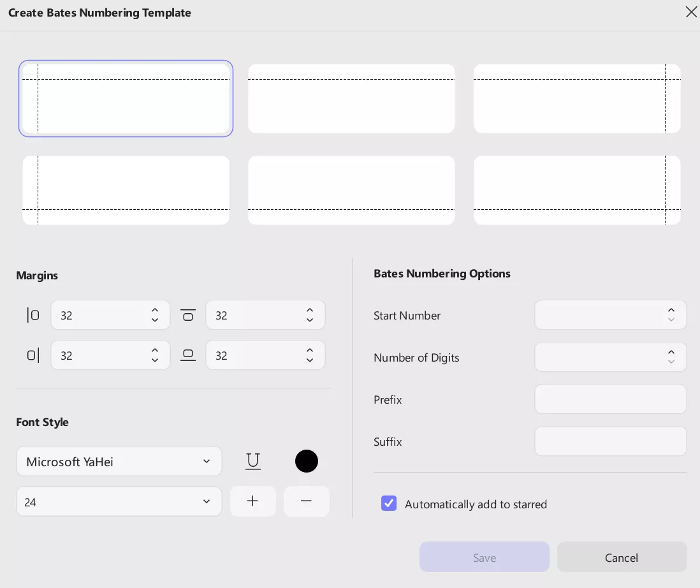This screenshot has width=700, height=588.
Task: Click the Cancel button
Action: point(622,557)
